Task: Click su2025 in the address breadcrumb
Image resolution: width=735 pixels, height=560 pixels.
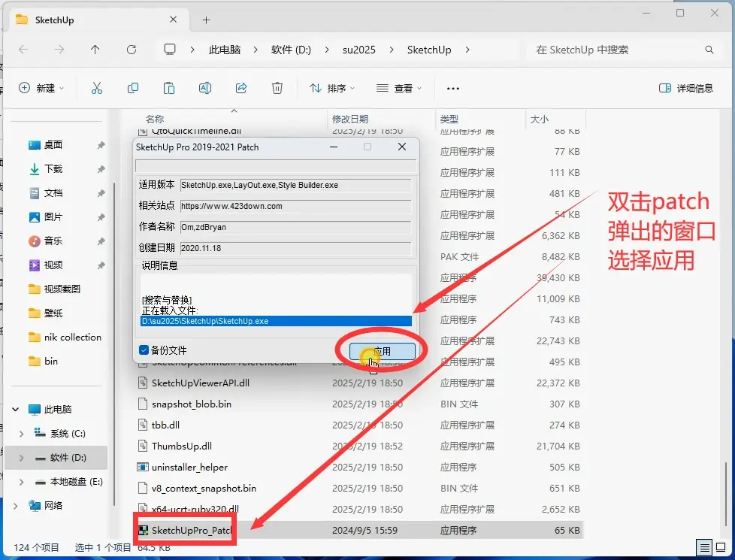Action: [x=359, y=50]
